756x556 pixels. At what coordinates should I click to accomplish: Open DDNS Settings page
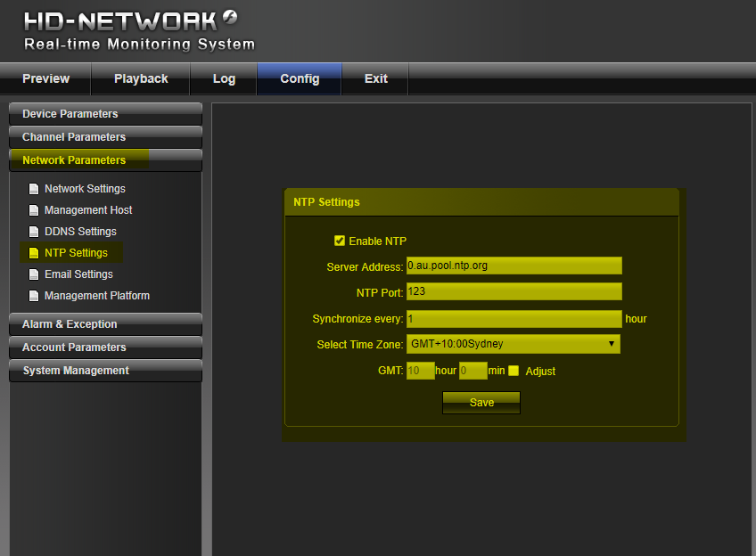point(80,232)
